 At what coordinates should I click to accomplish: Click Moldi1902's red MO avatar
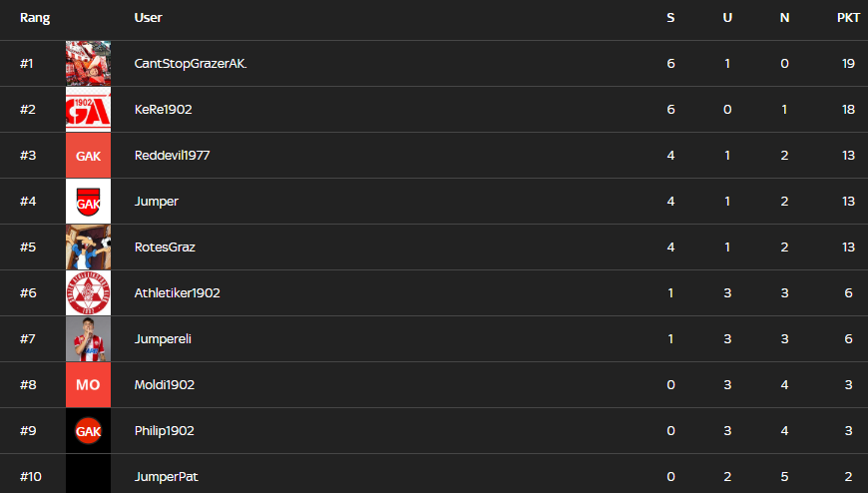click(88, 385)
